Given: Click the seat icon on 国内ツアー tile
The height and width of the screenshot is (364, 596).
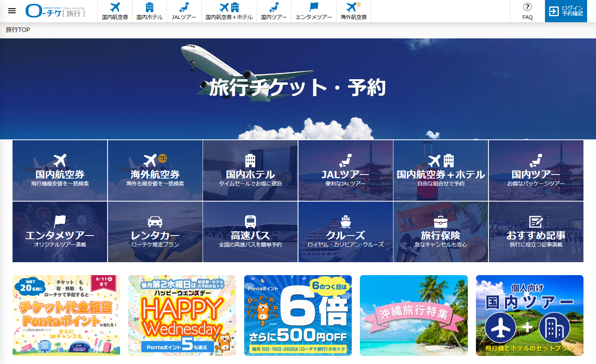Looking at the screenshot, I should [536, 160].
